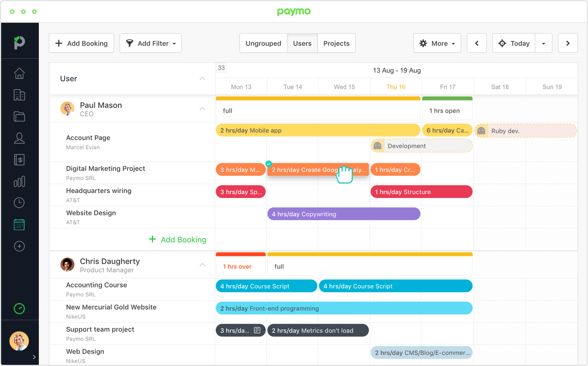This screenshot has width=588, height=366.
Task: Select the 2 hrs/day Mobile app booking
Action: pyautogui.click(x=318, y=130)
